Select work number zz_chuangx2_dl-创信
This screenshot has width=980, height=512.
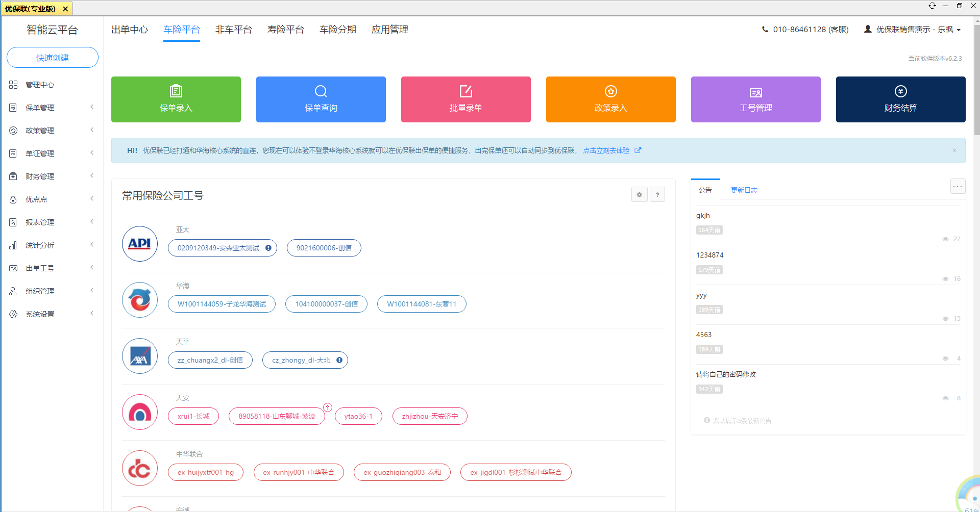click(x=210, y=360)
